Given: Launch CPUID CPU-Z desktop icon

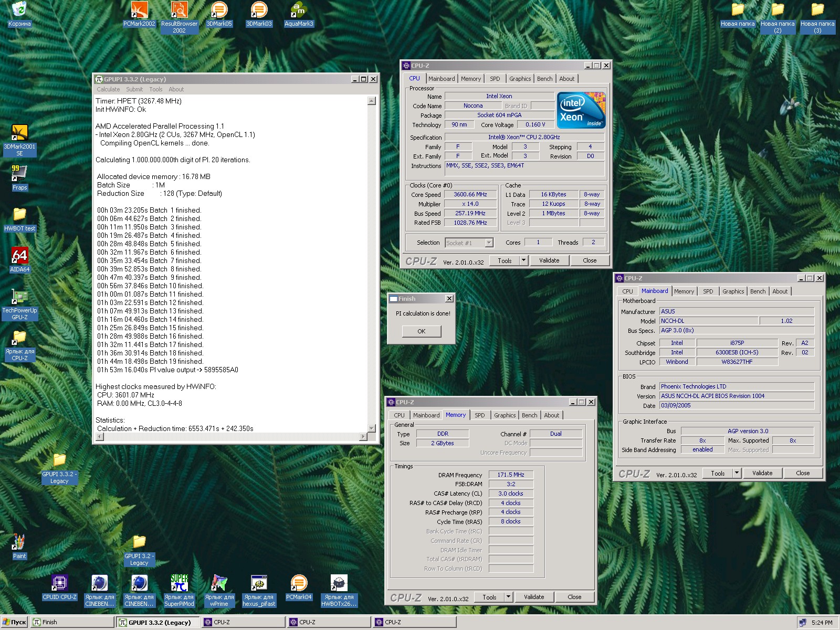Looking at the screenshot, I should [59, 587].
